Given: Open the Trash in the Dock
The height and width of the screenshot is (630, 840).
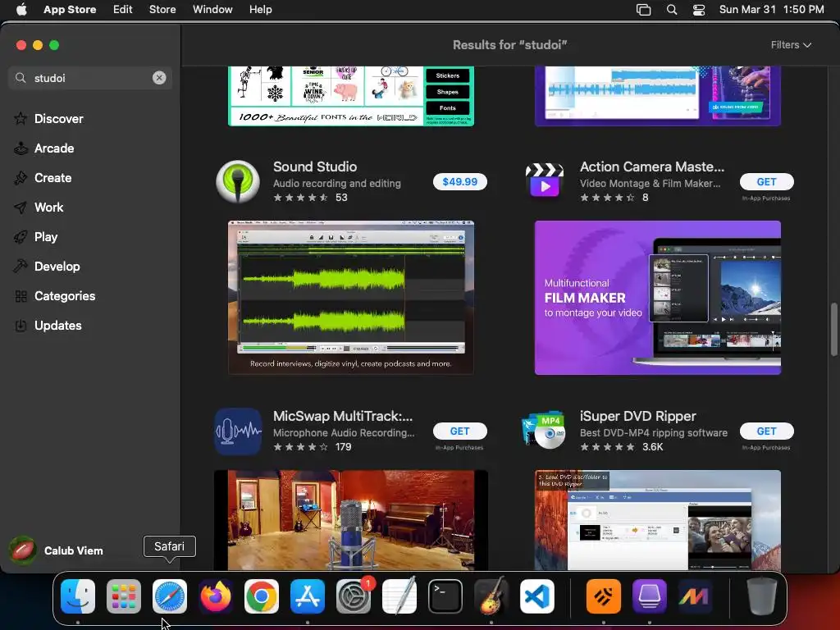Looking at the screenshot, I should coord(762,596).
